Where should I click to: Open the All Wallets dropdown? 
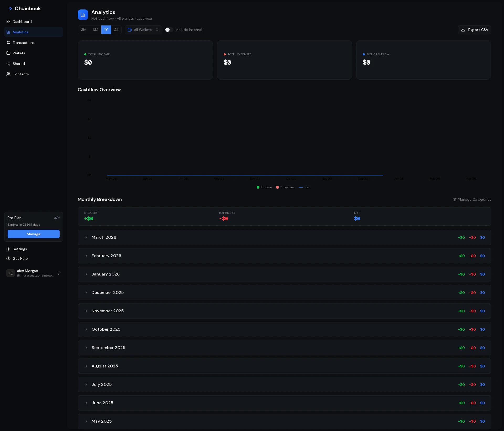coord(143,30)
